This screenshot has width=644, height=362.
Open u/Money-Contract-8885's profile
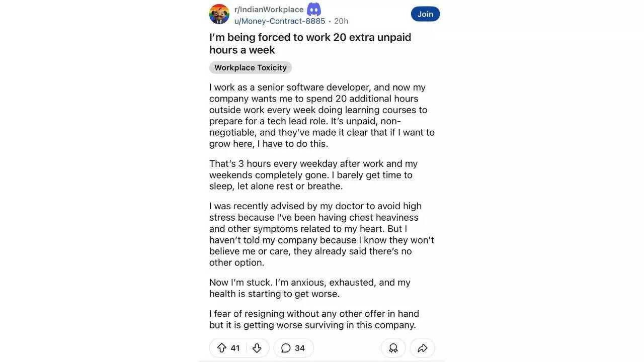point(279,21)
